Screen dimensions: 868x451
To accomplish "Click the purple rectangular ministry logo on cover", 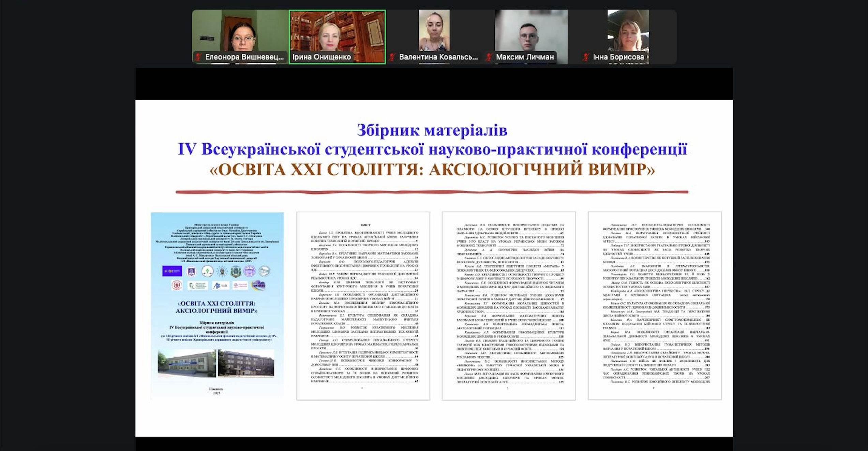I will pyautogui.click(x=172, y=271).
